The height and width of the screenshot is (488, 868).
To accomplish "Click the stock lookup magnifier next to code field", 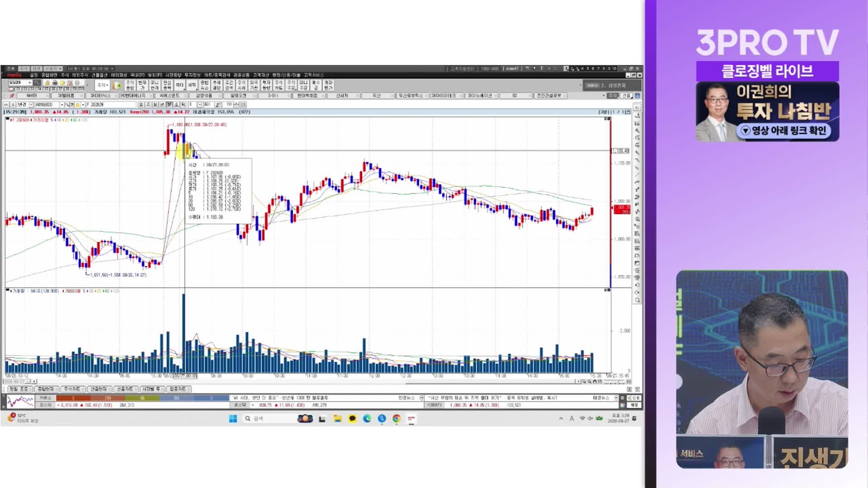I will [x=67, y=104].
